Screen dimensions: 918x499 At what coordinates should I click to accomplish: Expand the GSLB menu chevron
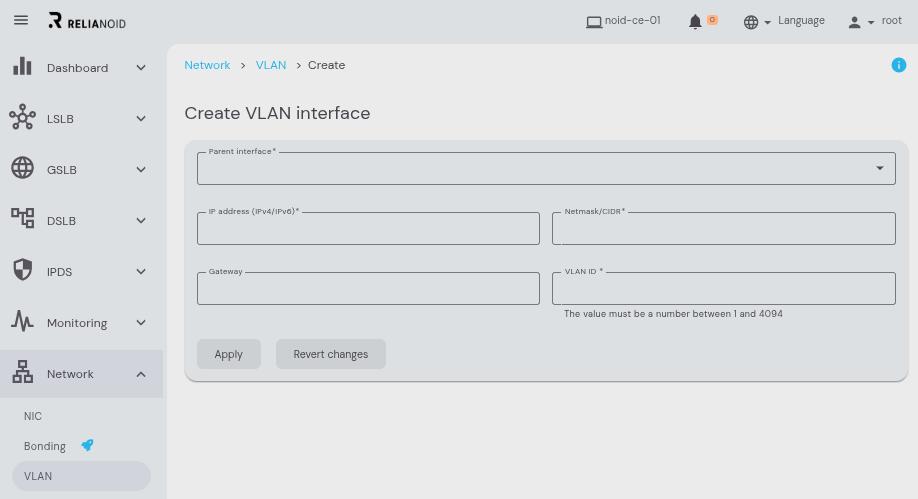point(141,170)
